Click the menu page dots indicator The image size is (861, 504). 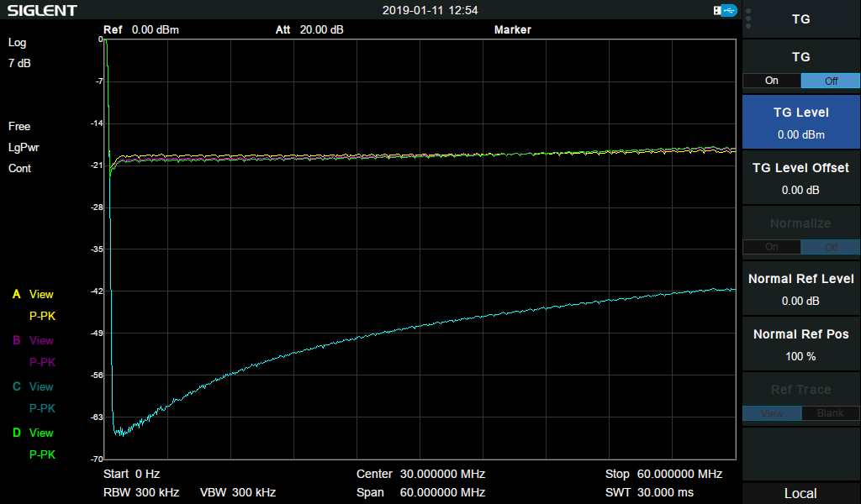748,18
